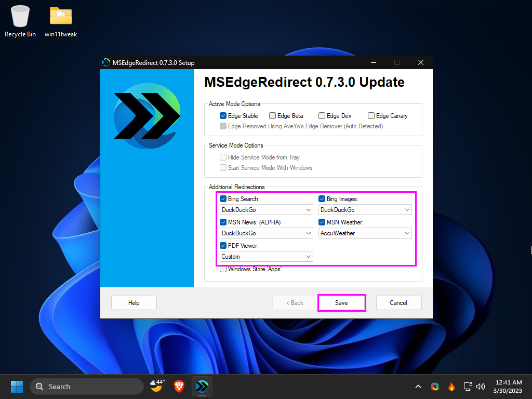Image resolution: width=532 pixels, height=399 pixels.
Task: Open the MSN Weather AccuWeather dropdown
Action: (365, 233)
